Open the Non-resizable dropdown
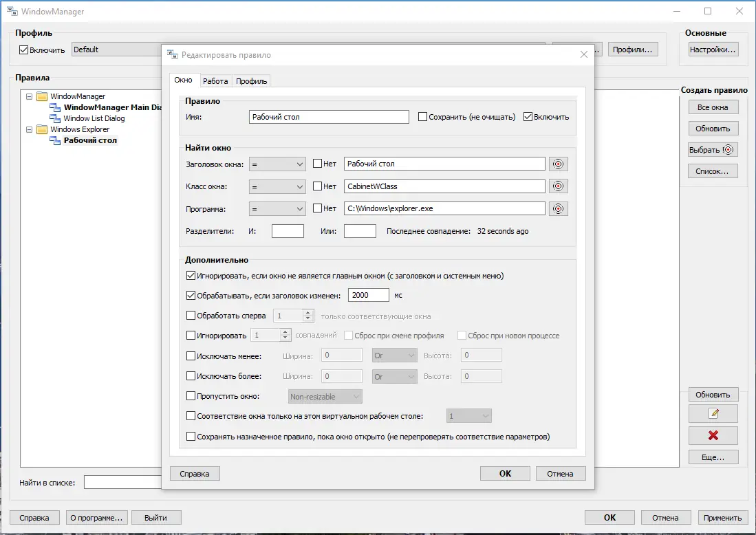The width and height of the screenshot is (756, 535). (325, 397)
